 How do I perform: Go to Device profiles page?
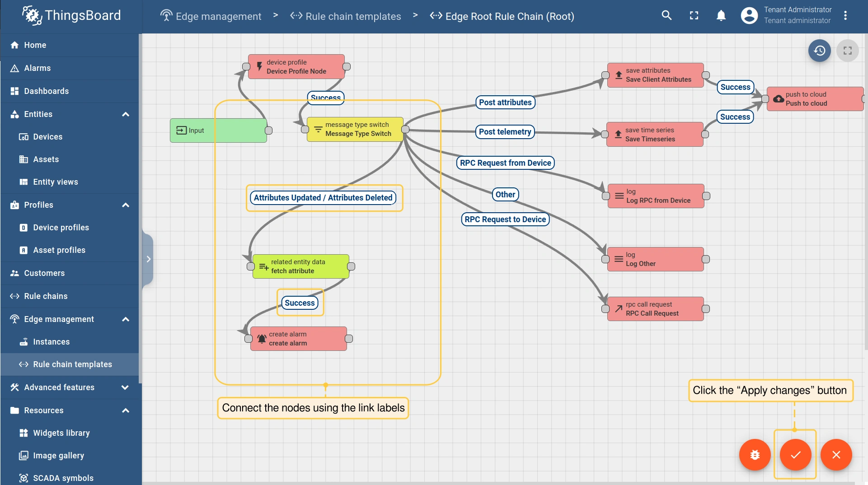point(61,228)
